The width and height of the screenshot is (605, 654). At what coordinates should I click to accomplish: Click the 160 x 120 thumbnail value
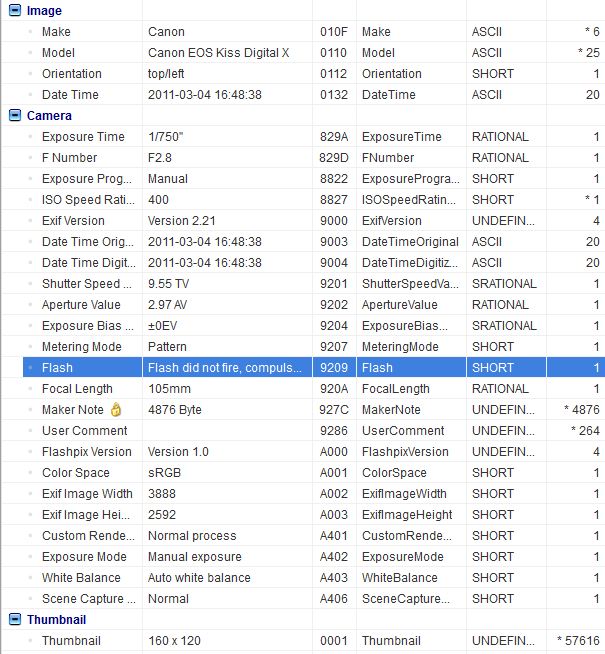click(174, 641)
